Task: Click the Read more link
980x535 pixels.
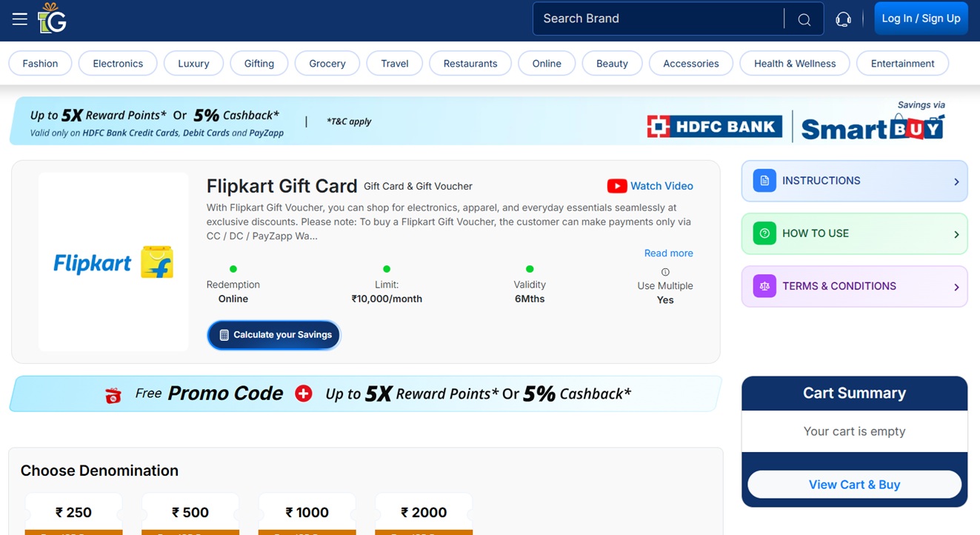Action: [x=668, y=253]
